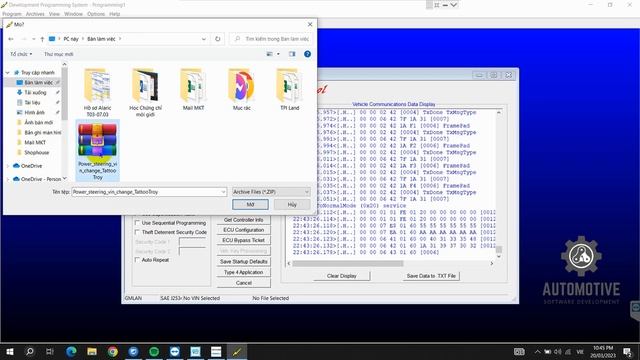Click Type 4 Application button
Screen dimensions: 640x360
click(x=244, y=272)
